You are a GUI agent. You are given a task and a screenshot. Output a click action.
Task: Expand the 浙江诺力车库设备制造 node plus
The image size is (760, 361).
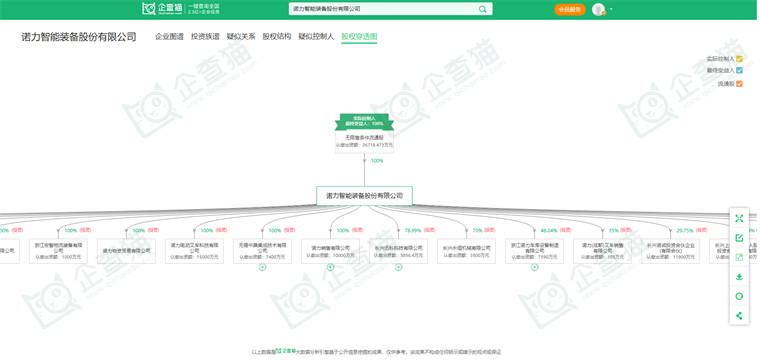[535, 267]
